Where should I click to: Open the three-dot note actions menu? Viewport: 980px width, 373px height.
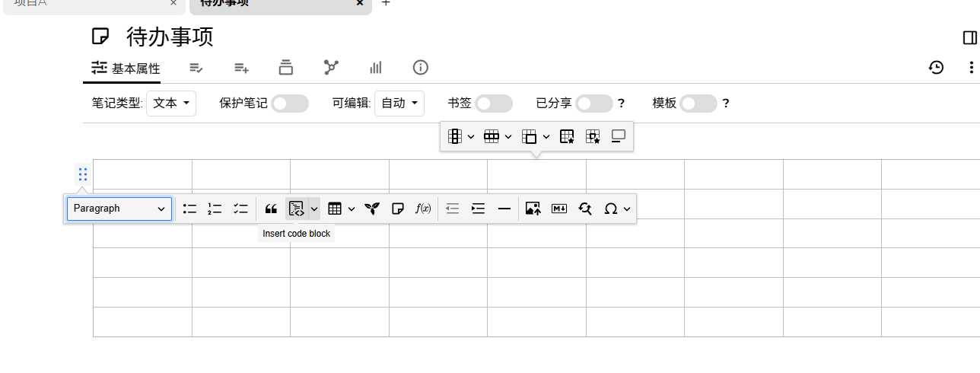click(x=972, y=68)
